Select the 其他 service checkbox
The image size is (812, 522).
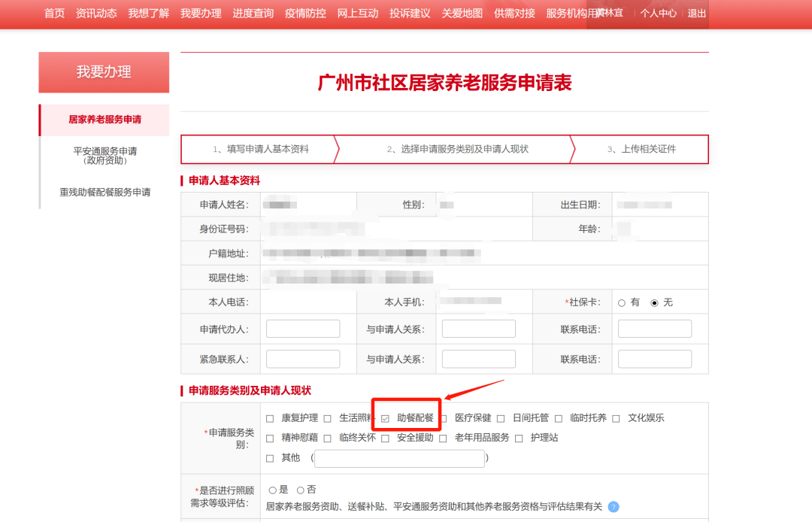tap(270, 458)
